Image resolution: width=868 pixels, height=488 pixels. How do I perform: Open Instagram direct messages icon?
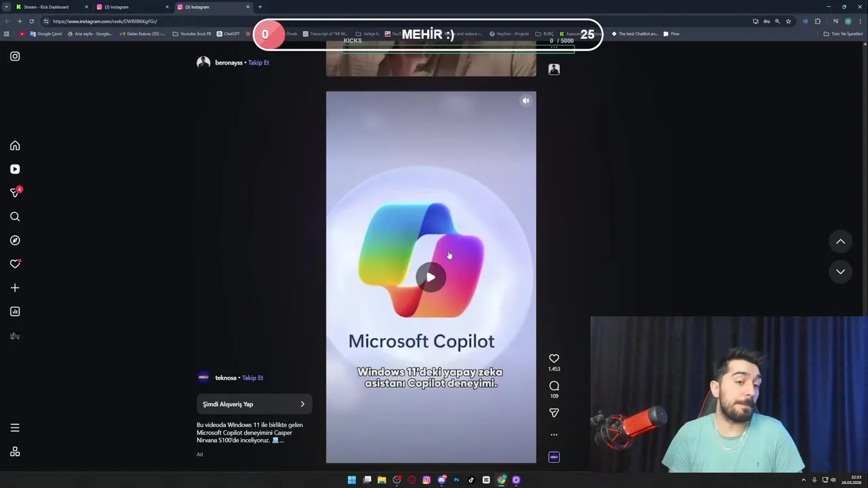click(15, 192)
